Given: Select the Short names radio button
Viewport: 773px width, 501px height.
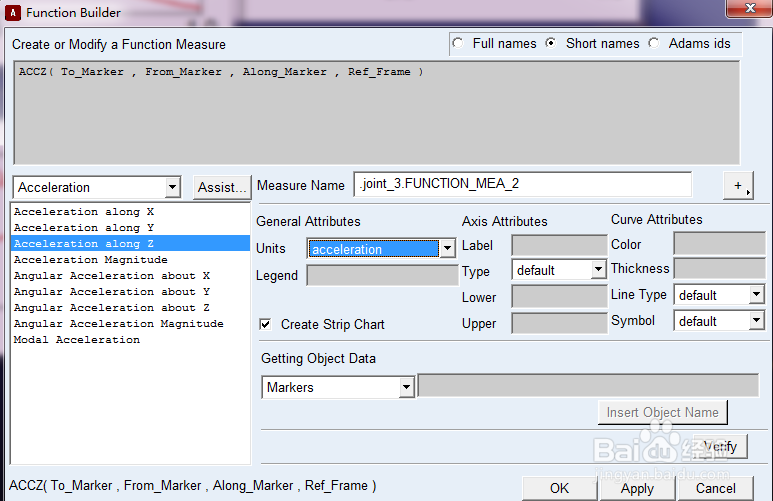Looking at the screenshot, I should tap(551, 43).
